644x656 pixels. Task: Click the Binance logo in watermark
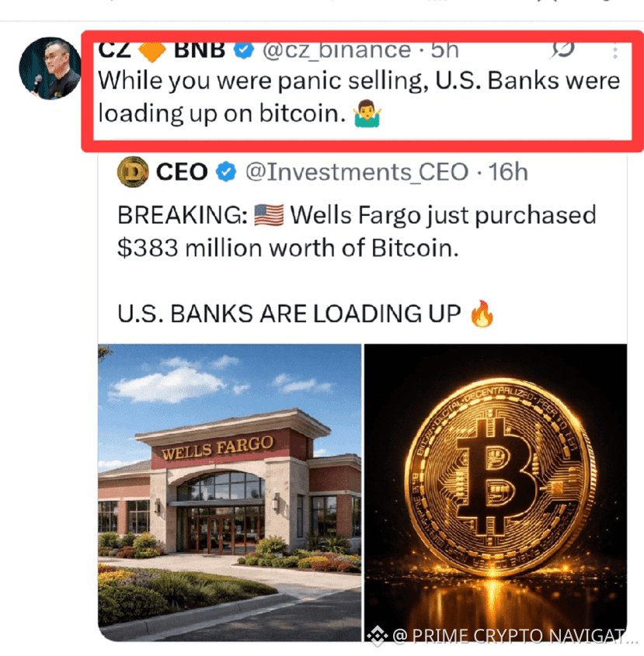click(x=378, y=636)
